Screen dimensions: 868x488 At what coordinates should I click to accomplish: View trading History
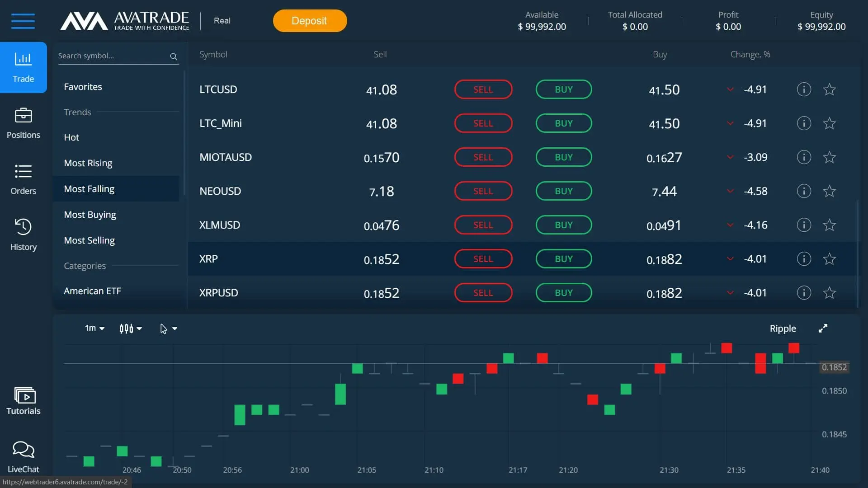click(23, 234)
